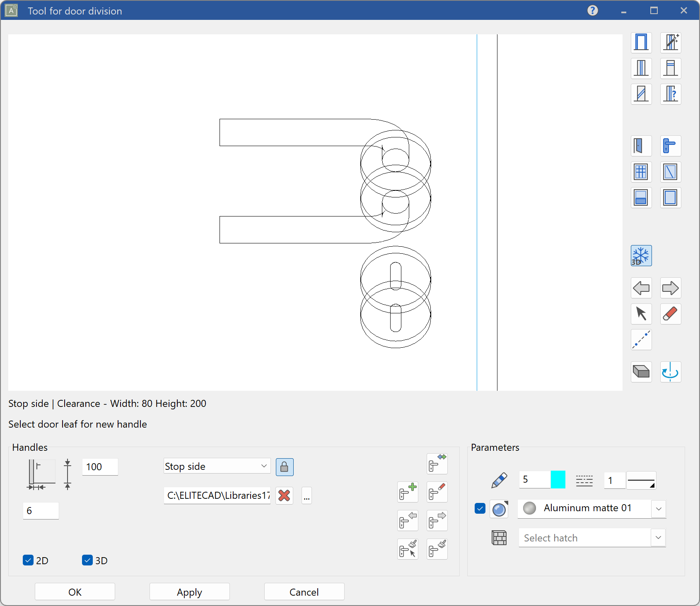This screenshot has width=700, height=606.
Task: Click handle brush without cursor icon
Action: [x=437, y=549]
